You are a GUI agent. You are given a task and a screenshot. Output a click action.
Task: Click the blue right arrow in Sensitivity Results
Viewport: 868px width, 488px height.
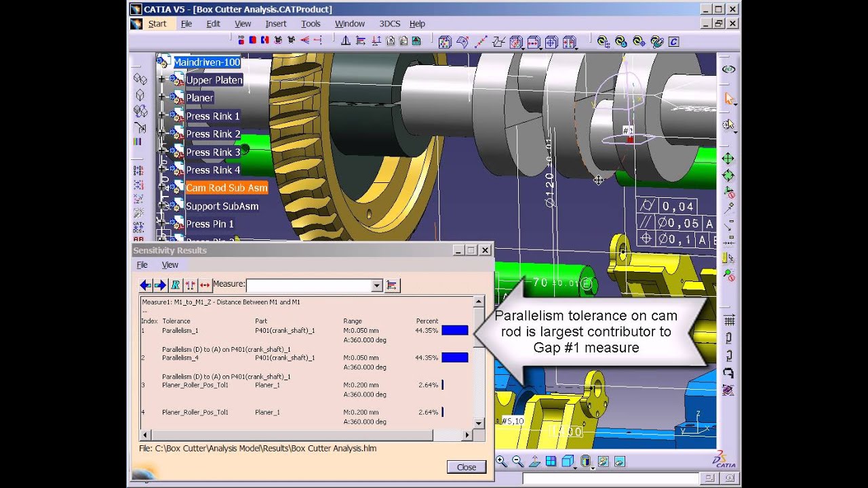(x=160, y=285)
